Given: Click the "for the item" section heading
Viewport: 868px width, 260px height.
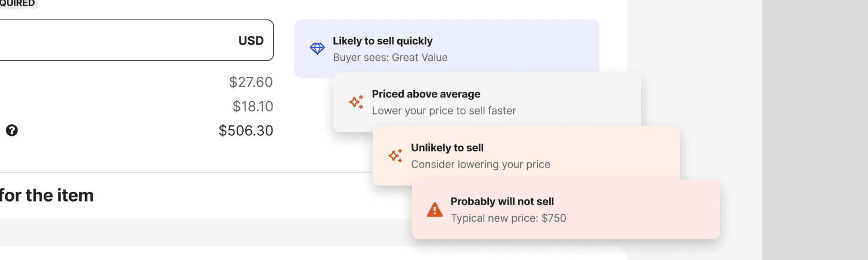Looking at the screenshot, I should 46,195.
